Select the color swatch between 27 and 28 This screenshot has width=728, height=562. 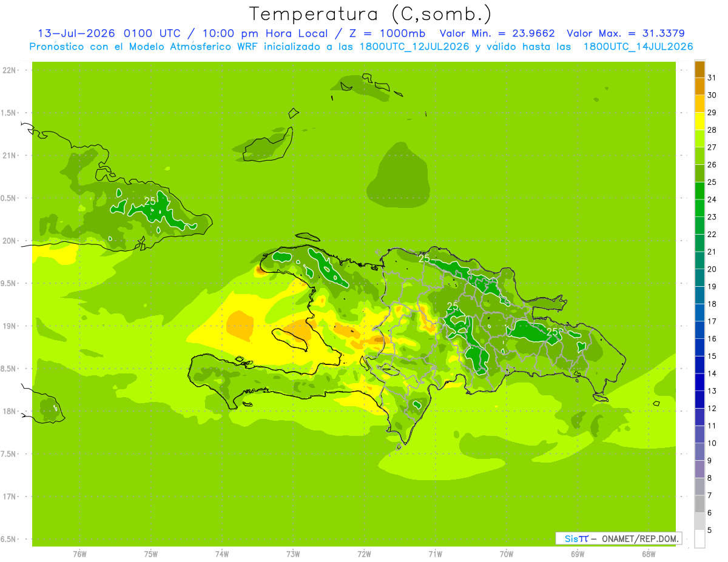point(699,138)
